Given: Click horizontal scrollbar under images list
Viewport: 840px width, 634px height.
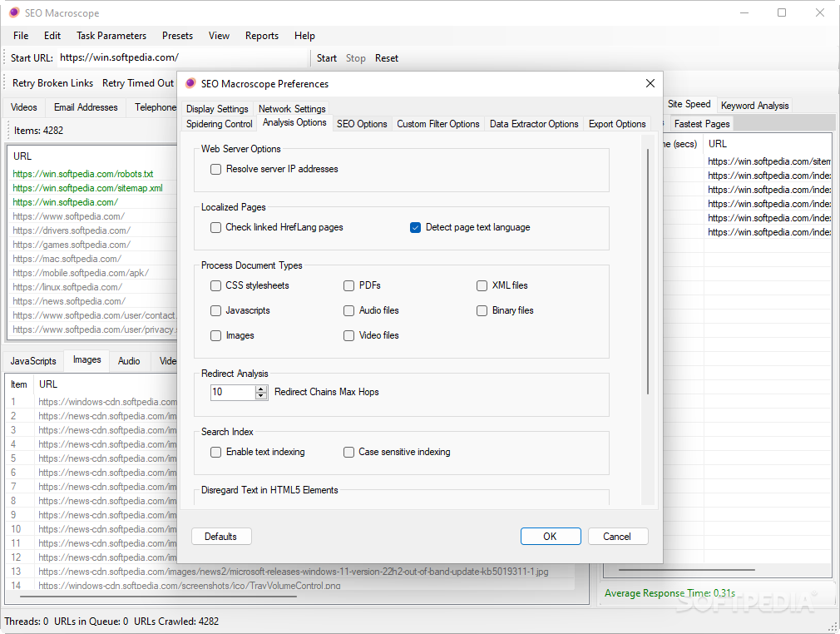Looking at the screenshot, I should tap(158, 596).
